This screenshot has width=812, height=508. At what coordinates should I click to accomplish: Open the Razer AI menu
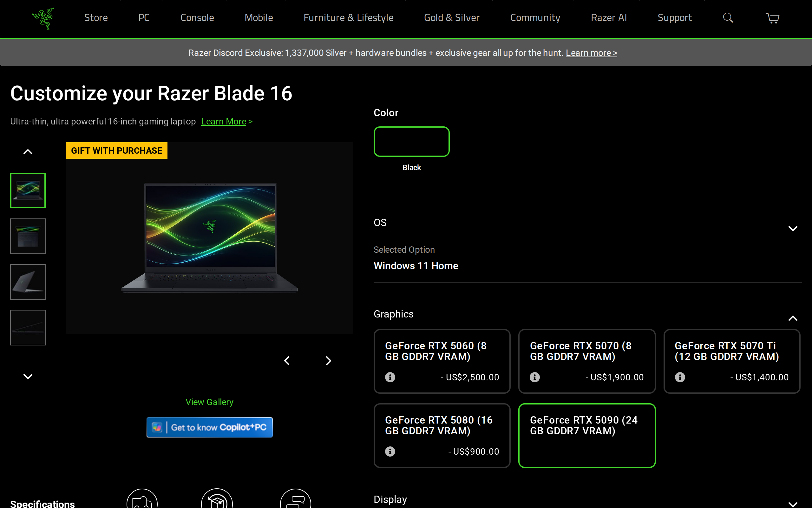click(x=609, y=18)
